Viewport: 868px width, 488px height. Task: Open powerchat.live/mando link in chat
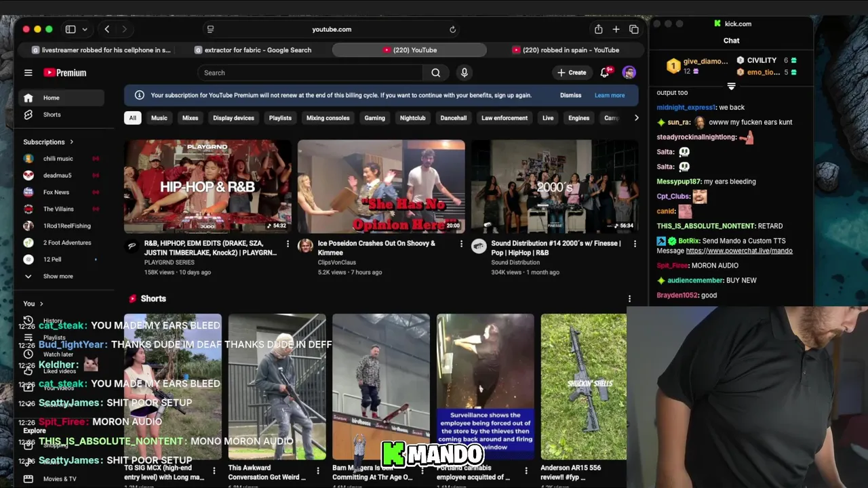pyautogui.click(x=739, y=251)
